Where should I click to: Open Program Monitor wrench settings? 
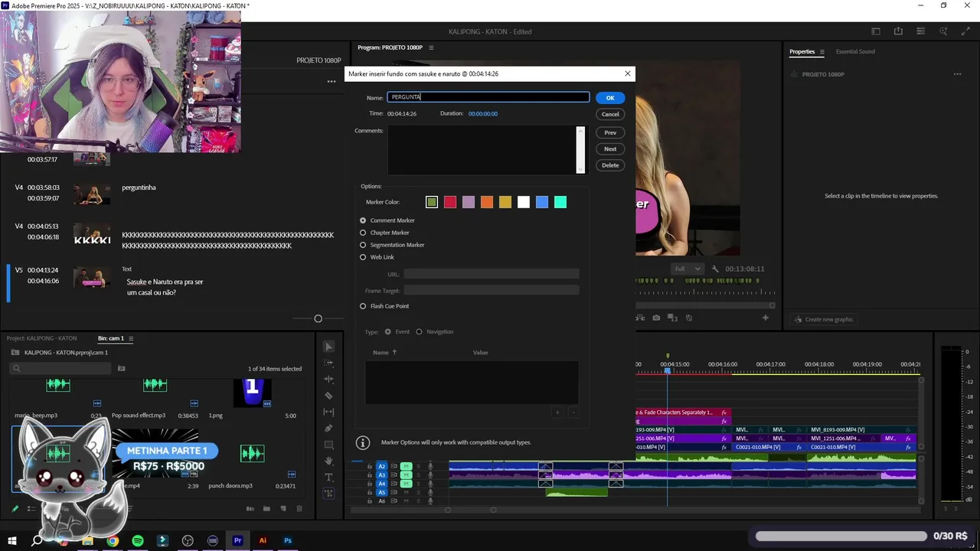[715, 269]
